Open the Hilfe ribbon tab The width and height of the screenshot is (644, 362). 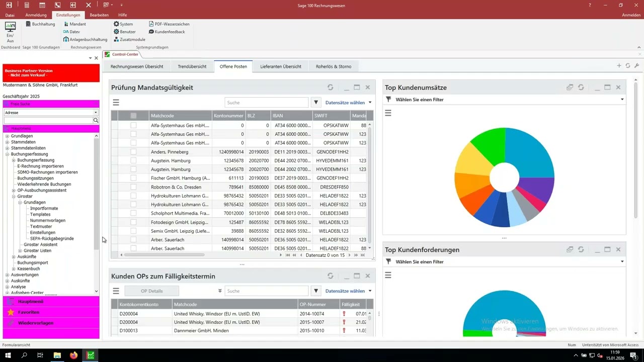[122, 15]
